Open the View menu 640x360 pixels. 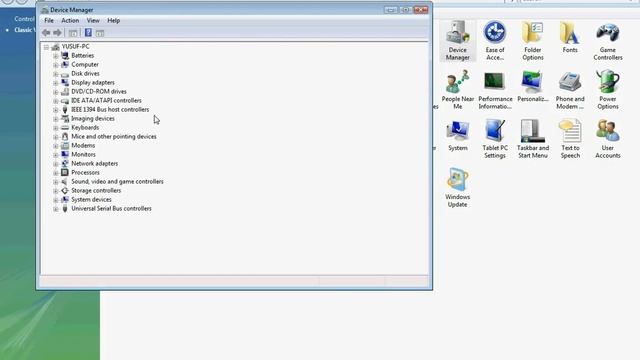[x=93, y=20]
